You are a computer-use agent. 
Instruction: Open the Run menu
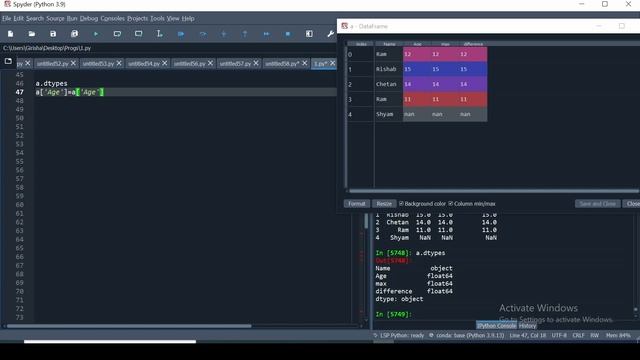pyautogui.click(x=72, y=18)
